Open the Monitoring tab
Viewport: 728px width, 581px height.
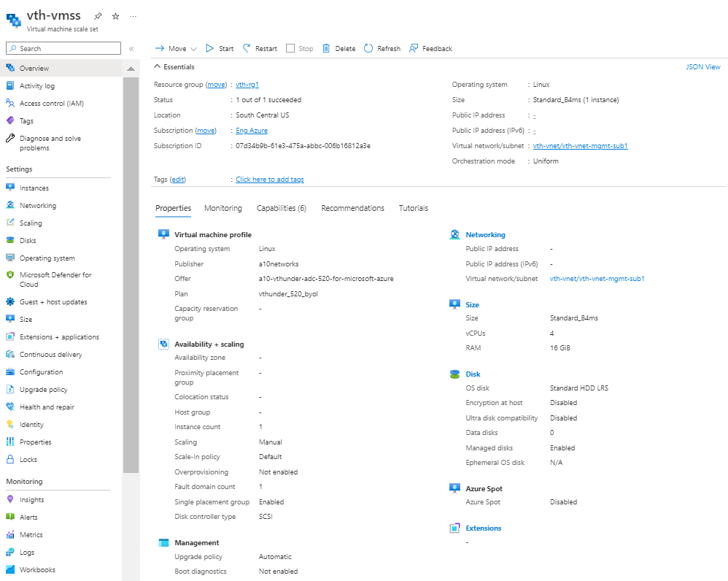223,208
